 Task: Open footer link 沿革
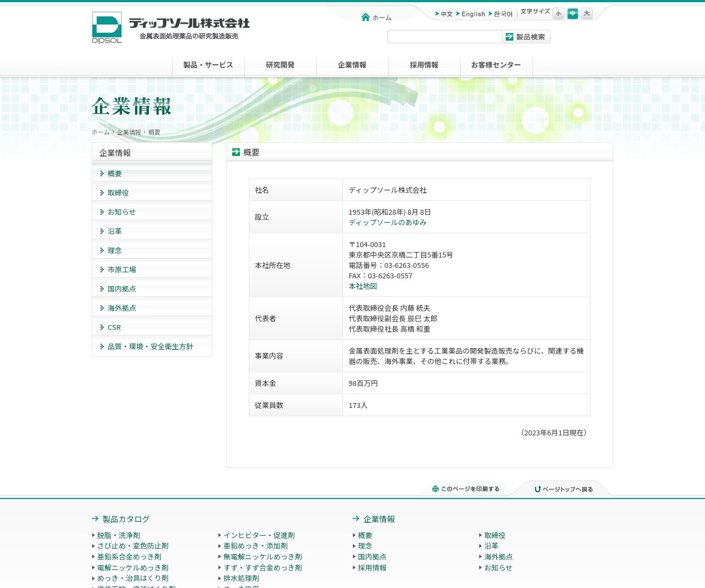point(491,546)
